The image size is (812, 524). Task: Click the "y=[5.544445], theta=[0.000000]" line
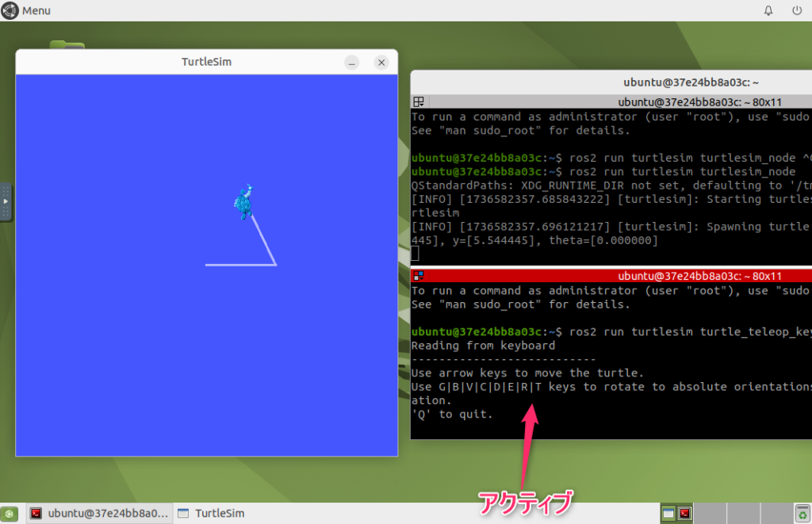[534, 240]
